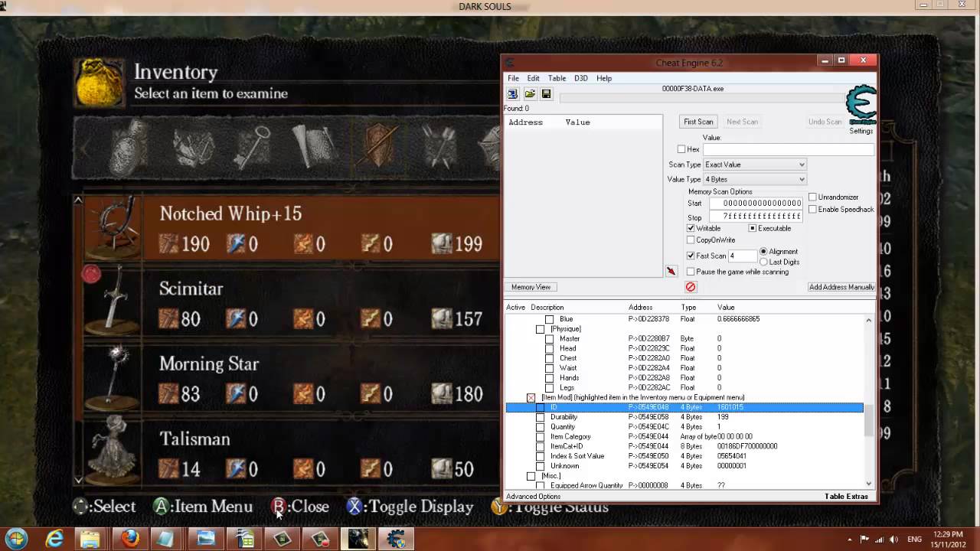
Task: Check Enable Speedhack
Action: [812, 209]
